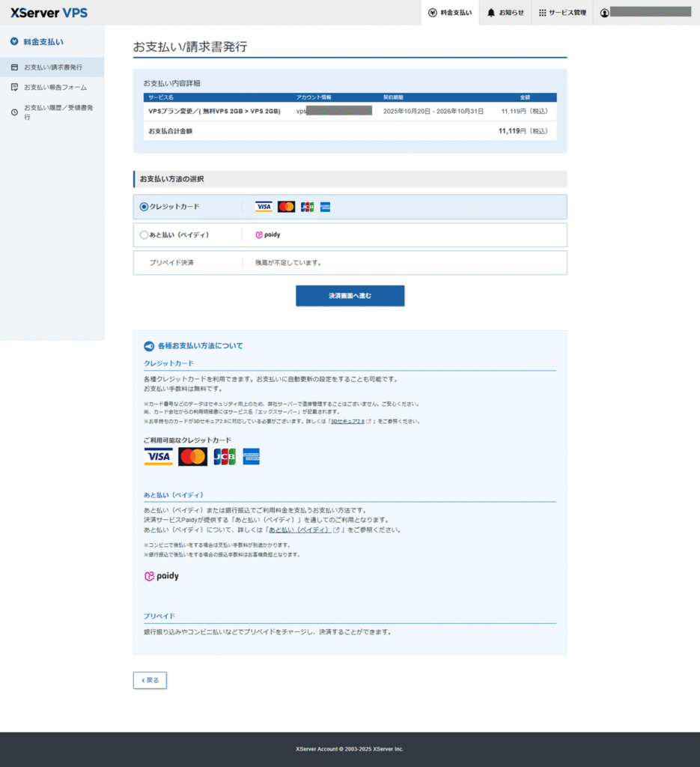Click the Mastercard icon in credit card row
This screenshot has width=700, height=767.
point(286,207)
